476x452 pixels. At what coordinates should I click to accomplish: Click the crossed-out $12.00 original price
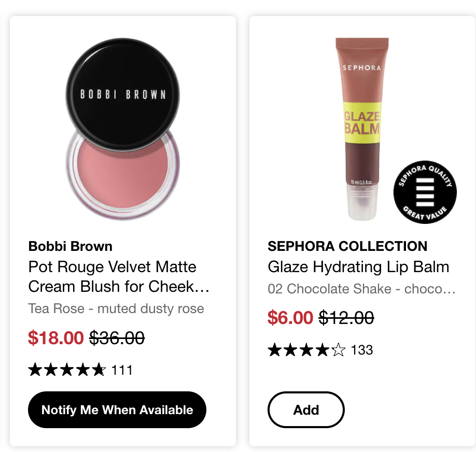coord(346,318)
